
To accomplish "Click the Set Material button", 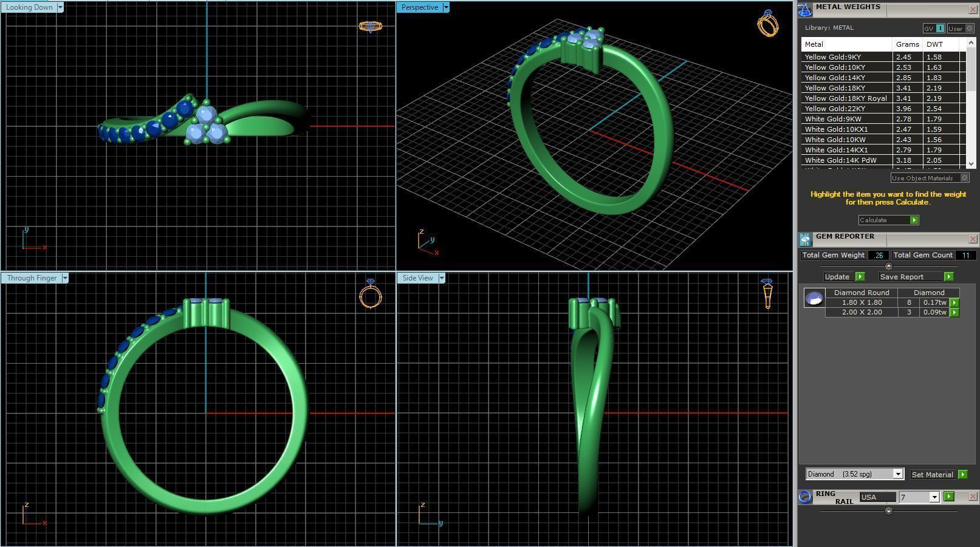I will (933, 475).
